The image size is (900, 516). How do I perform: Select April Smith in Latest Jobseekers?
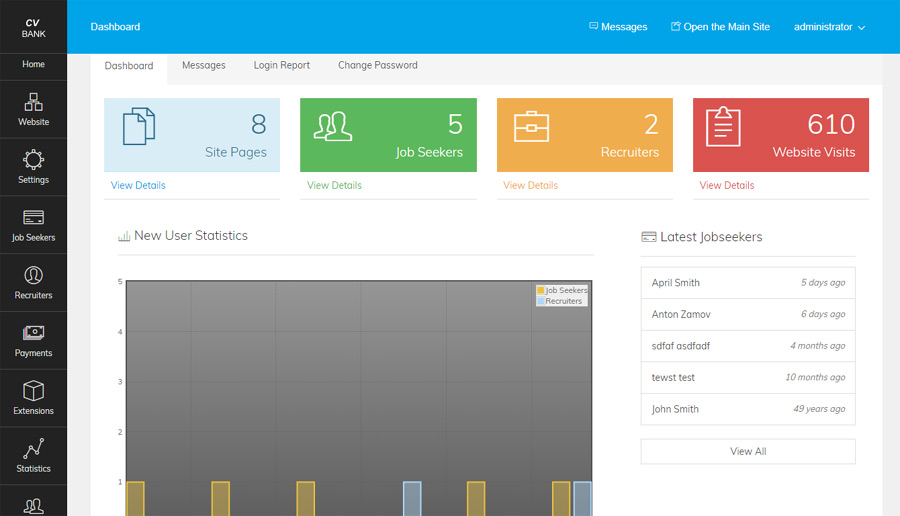tap(676, 283)
